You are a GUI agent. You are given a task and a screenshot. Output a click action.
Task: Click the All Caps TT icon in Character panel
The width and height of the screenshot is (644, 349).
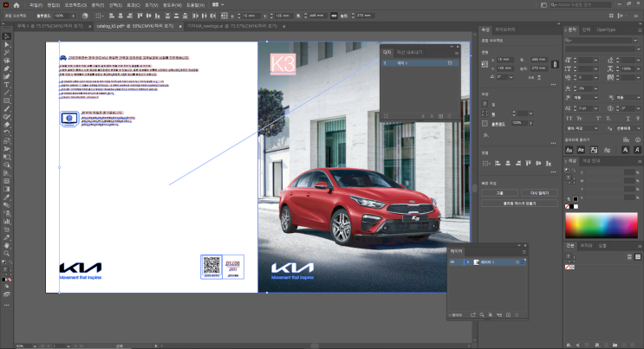tap(569, 119)
